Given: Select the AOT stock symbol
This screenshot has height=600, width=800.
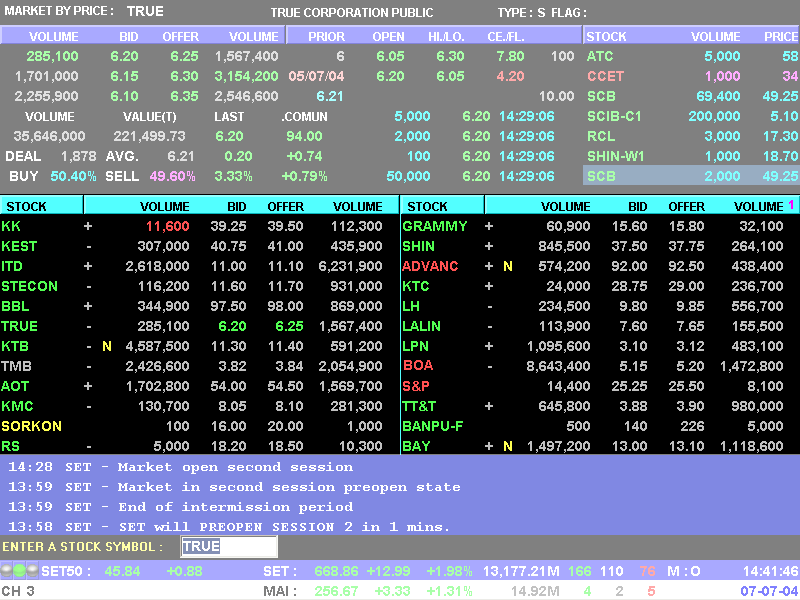Looking at the screenshot, I should coord(15,386).
